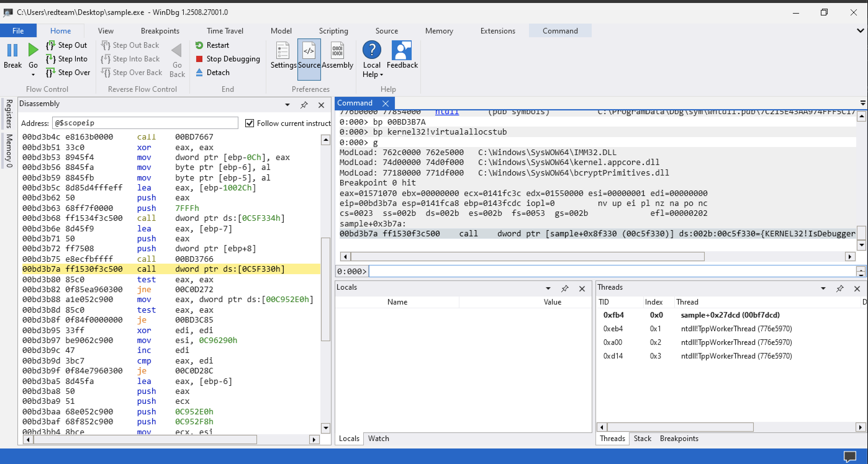The height and width of the screenshot is (464, 868).
Task: Click the Disassembly vertical scrollbar thumb
Action: pyautogui.click(x=325, y=289)
